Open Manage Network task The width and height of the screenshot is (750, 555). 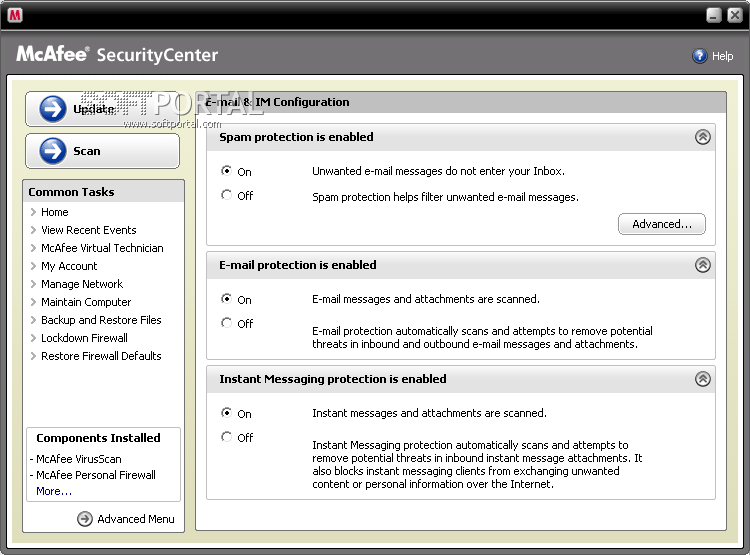pyautogui.click(x=82, y=284)
